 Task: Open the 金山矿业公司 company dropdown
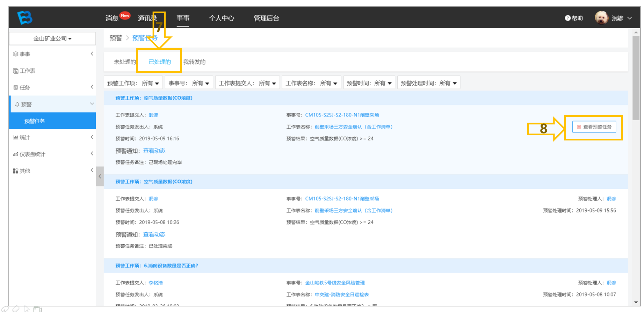52,38
